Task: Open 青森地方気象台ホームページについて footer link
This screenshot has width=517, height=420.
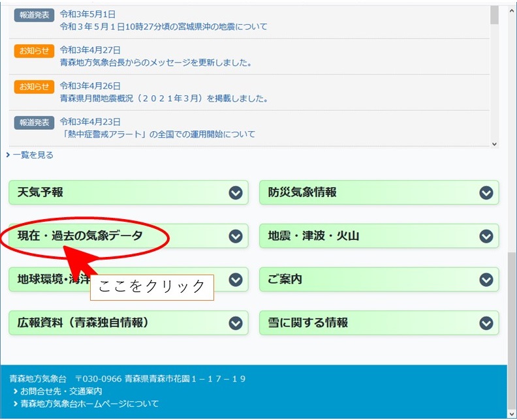Action: click(89, 404)
